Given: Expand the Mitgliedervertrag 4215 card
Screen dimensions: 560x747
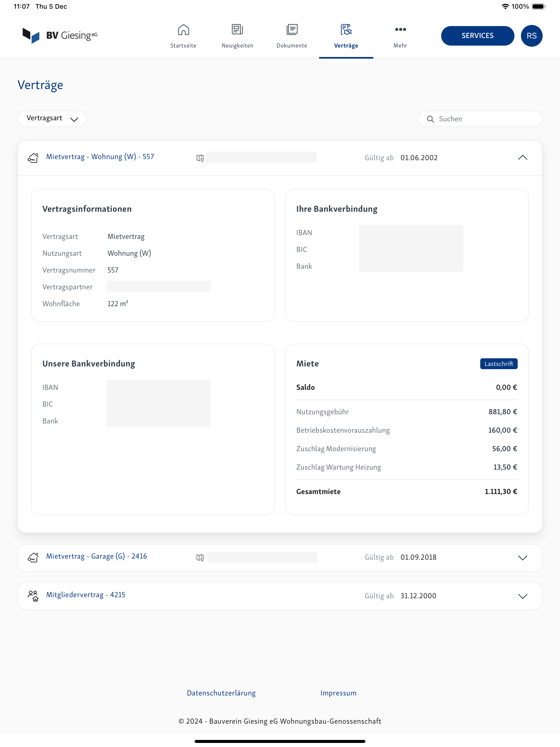Looking at the screenshot, I should point(522,596).
